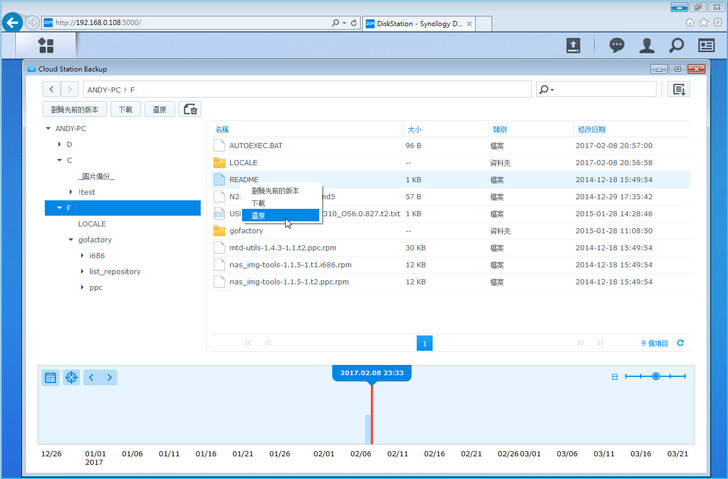728x479 pixels.
Task: Open the calendar date picker on timeline
Action: pyautogui.click(x=50, y=377)
